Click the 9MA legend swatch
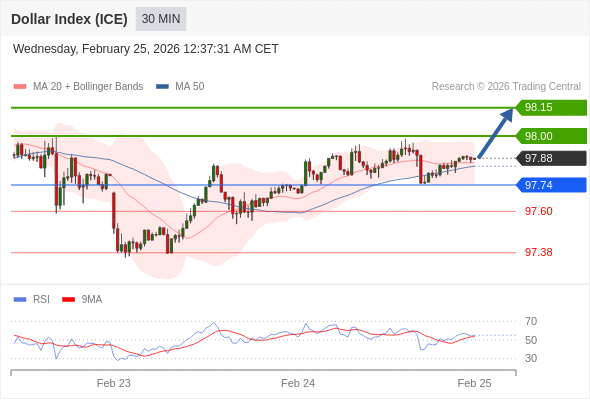This screenshot has width=590, height=400. point(68,300)
